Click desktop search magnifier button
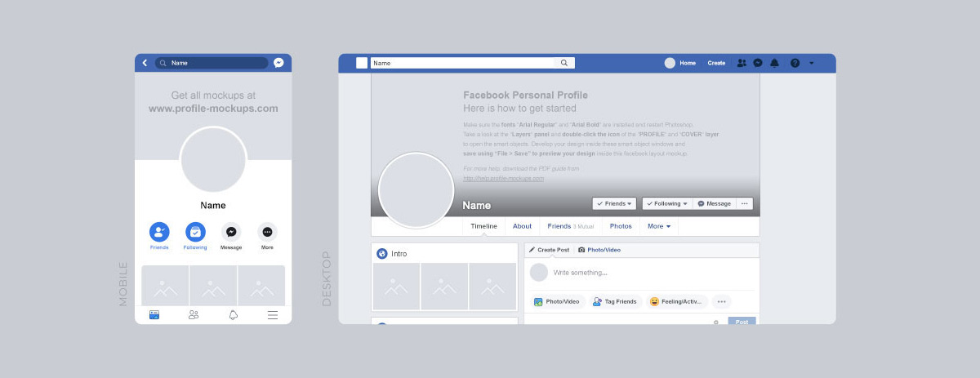Screen dimensions: 980x378 (x=564, y=63)
